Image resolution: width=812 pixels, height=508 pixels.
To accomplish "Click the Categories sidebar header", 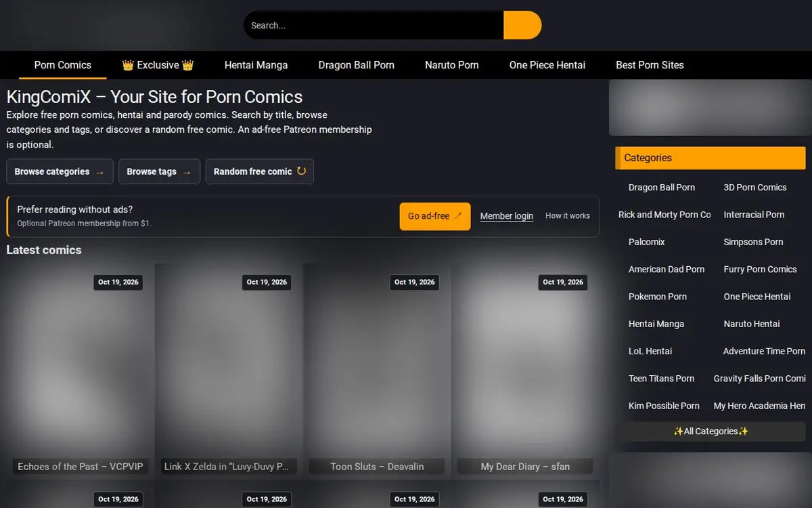I will click(x=710, y=158).
